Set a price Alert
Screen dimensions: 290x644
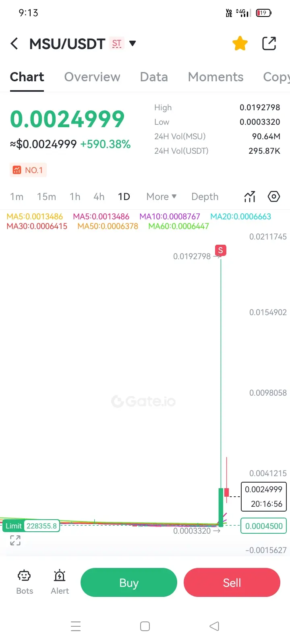tap(60, 582)
